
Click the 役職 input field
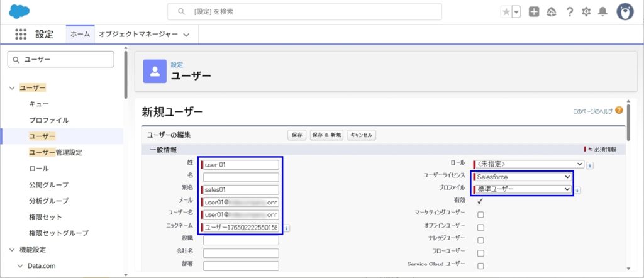point(240,240)
